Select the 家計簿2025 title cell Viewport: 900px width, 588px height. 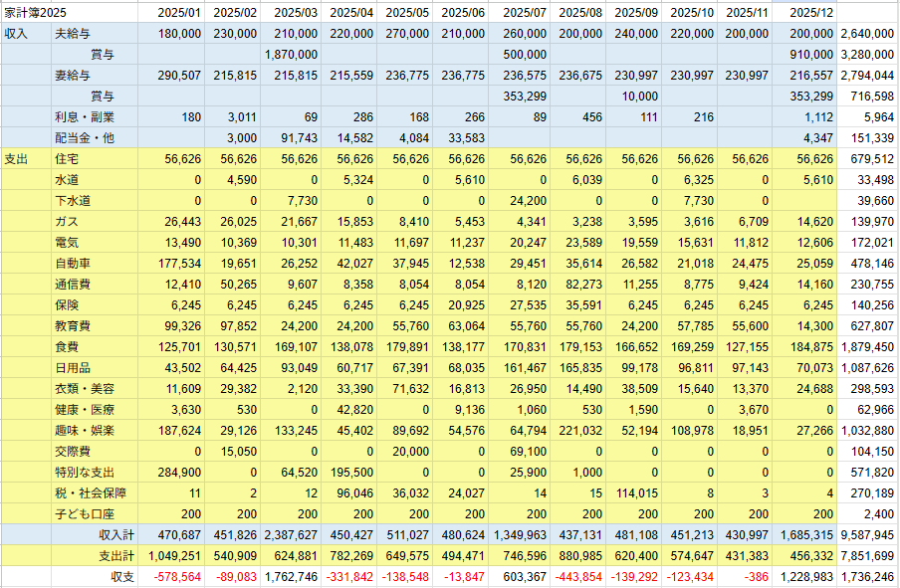(x=32, y=12)
